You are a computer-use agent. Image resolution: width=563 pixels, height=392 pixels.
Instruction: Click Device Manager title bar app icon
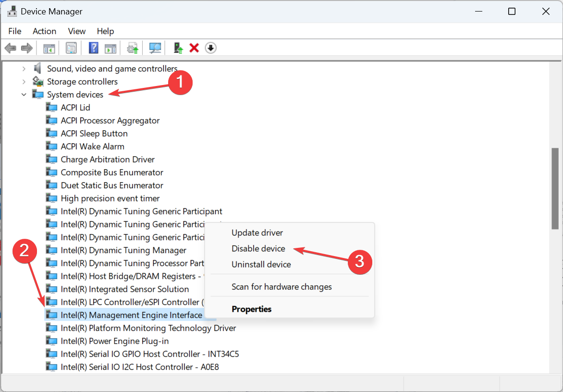click(x=12, y=12)
